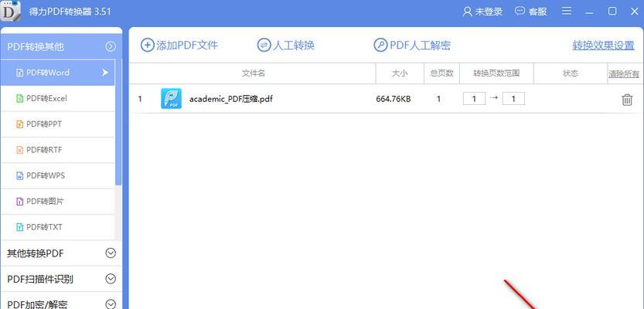Click the end page input field
Screen dimensions: 644x309
[x=513, y=99]
